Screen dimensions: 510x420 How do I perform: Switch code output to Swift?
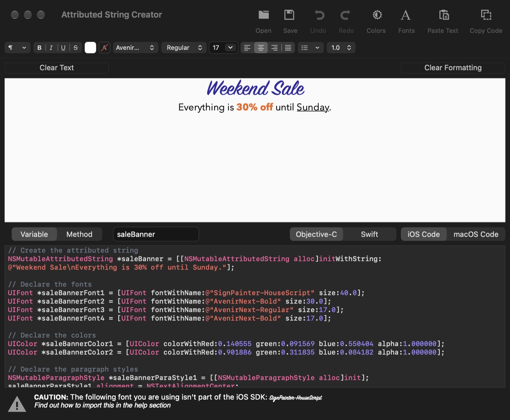pos(369,234)
